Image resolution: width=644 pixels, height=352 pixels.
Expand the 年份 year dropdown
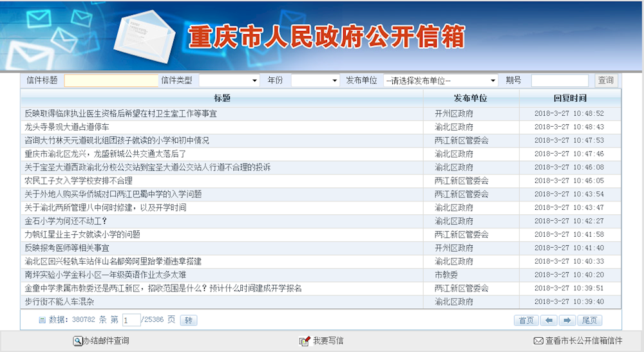(x=315, y=80)
